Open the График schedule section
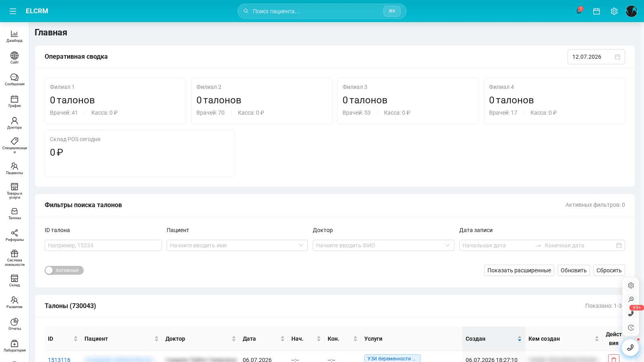 coord(14,101)
